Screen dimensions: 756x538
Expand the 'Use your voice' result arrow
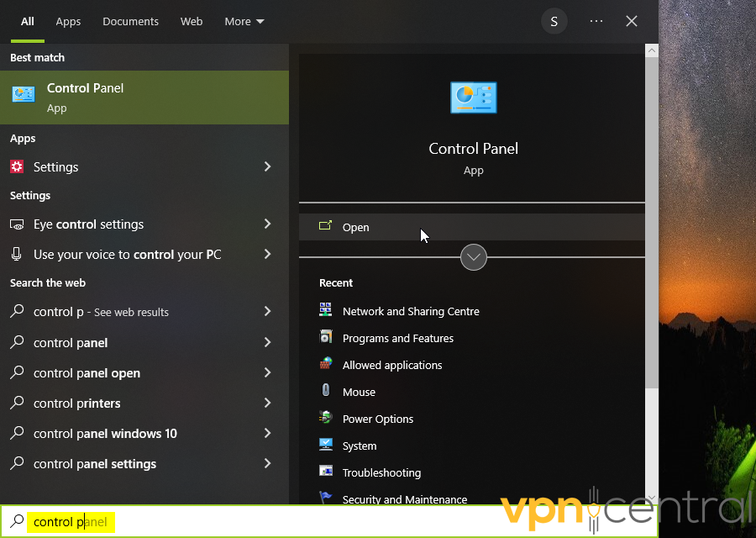[268, 254]
